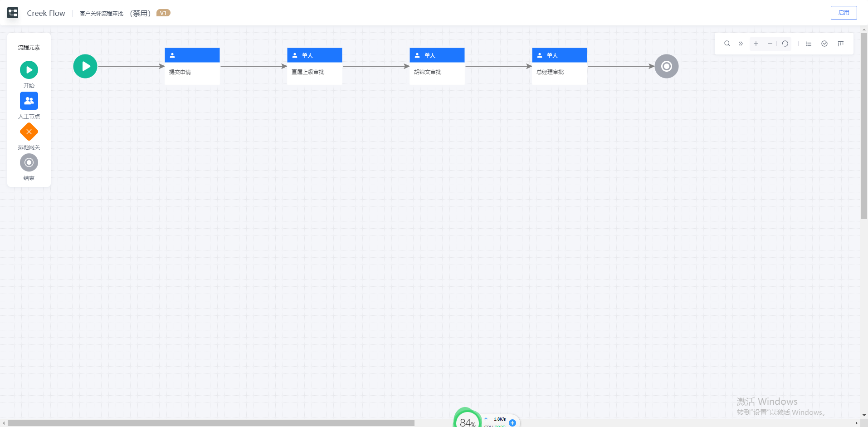The image size is (868, 427).
Task: Reset canvas zoom with circular arrow icon
Action: 785,44
